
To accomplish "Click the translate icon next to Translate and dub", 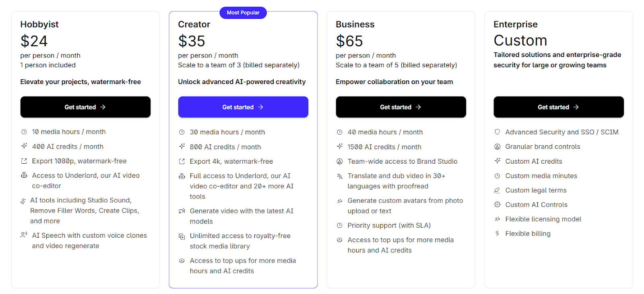I will [x=340, y=176].
